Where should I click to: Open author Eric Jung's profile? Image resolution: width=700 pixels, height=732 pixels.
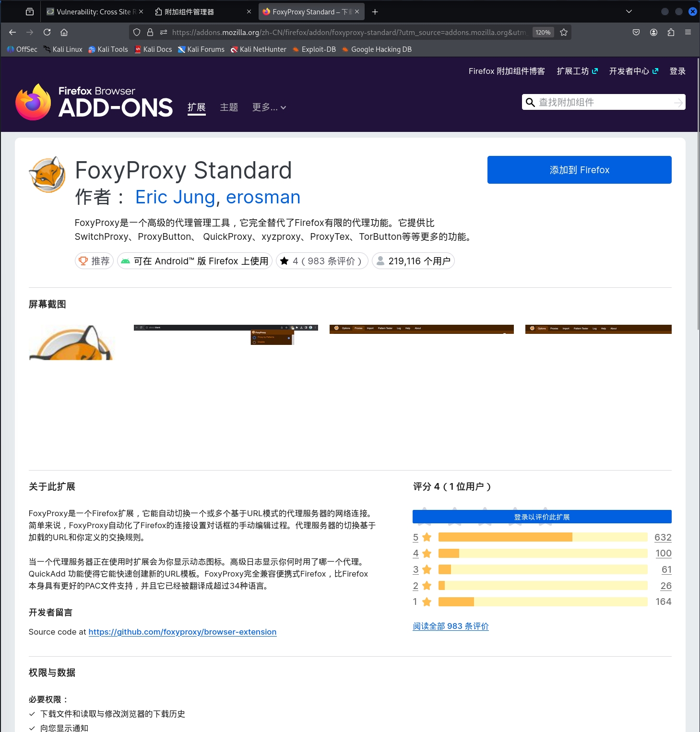pyautogui.click(x=175, y=197)
